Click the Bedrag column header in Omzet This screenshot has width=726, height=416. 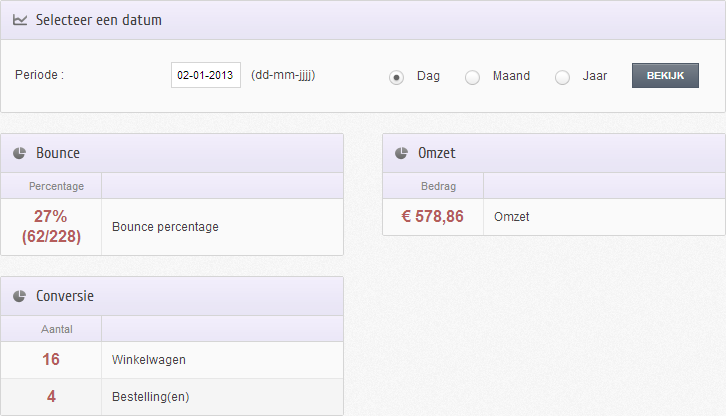pos(438,186)
